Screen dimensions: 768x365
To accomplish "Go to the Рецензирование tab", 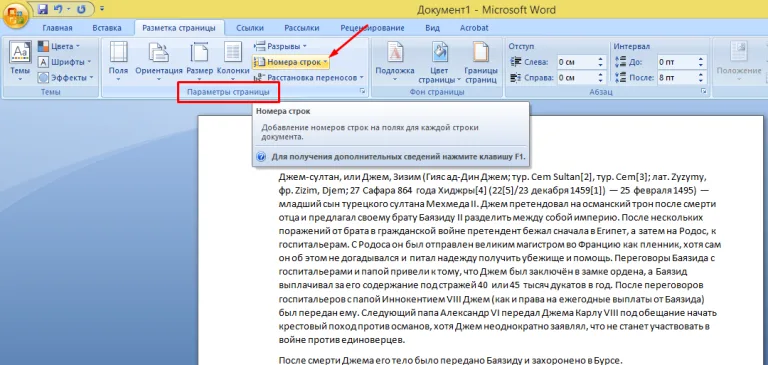I will [x=372, y=28].
